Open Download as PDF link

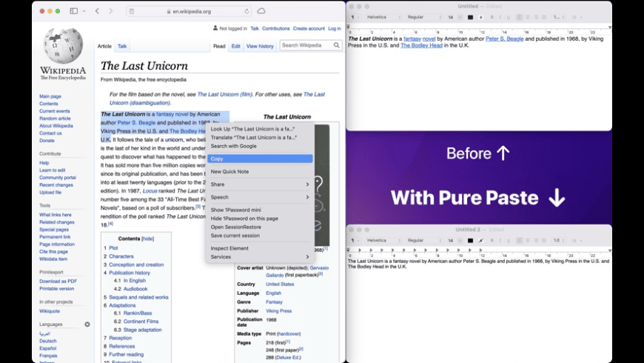(x=58, y=282)
